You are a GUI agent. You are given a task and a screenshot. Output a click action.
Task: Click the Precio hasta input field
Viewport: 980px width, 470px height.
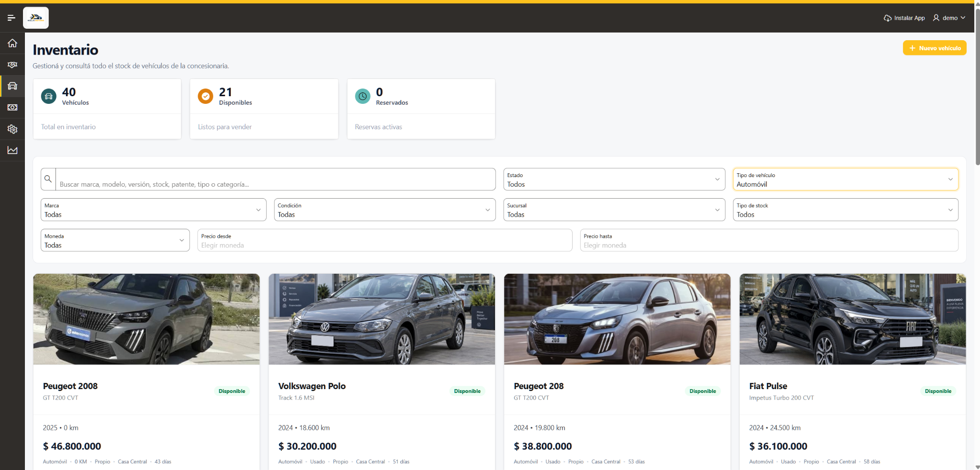pyautogui.click(x=769, y=240)
